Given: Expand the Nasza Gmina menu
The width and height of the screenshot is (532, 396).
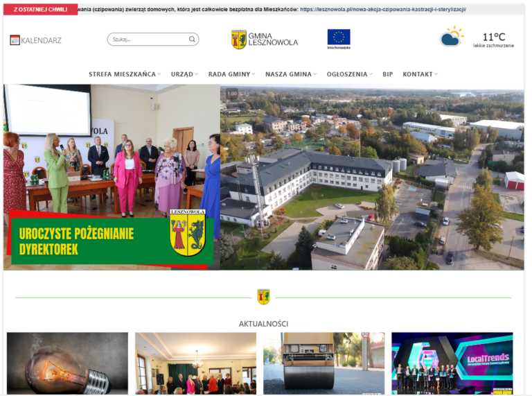Looking at the screenshot, I should pos(290,74).
